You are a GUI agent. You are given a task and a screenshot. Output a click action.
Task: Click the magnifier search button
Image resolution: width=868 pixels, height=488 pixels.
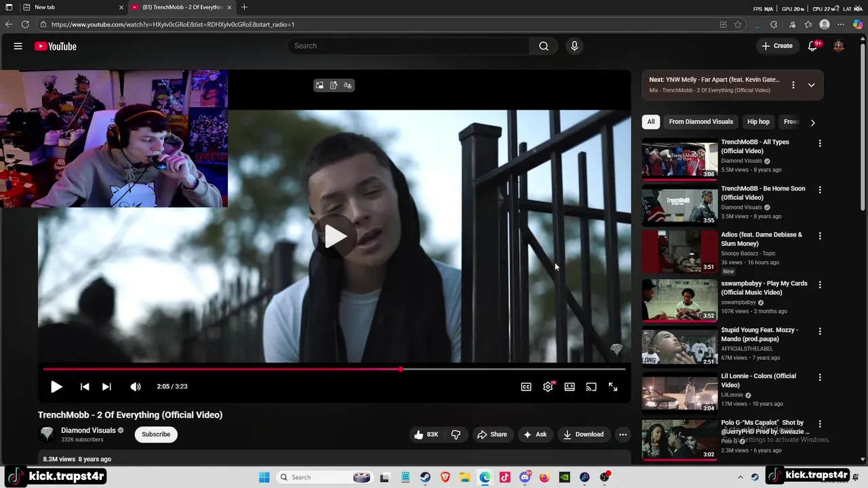pyautogui.click(x=544, y=46)
